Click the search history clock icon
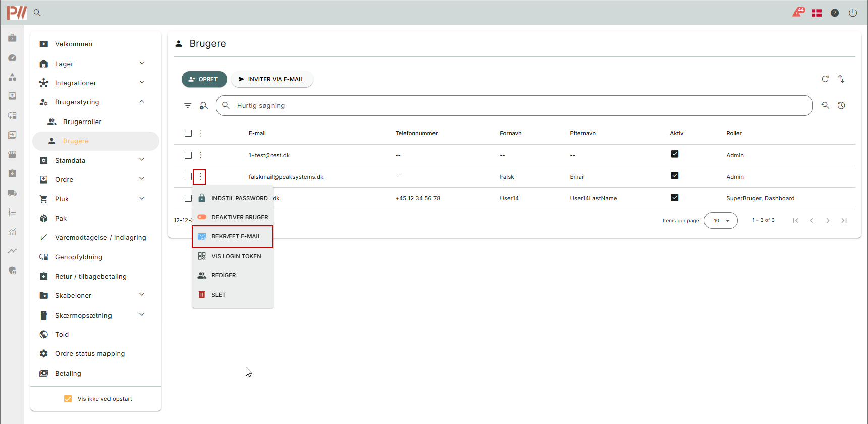The image size is (868, 424). coord(841,106)
